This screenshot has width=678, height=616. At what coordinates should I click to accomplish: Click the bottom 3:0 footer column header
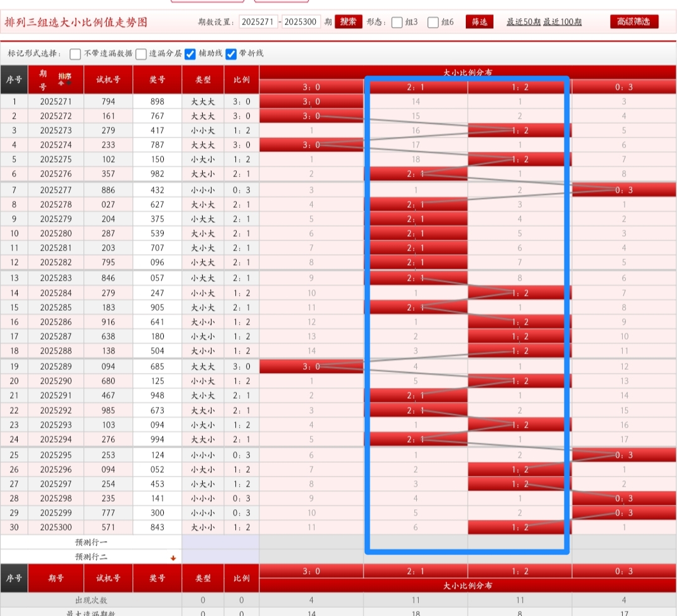tap(311, 571)
